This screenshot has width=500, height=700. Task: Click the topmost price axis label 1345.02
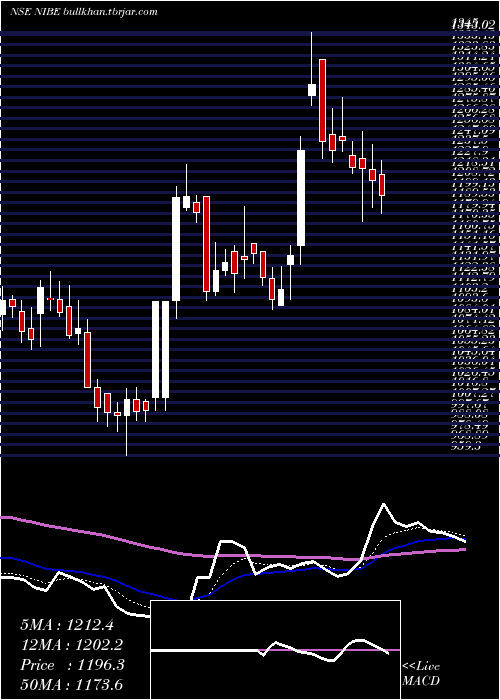pos(473,24)
